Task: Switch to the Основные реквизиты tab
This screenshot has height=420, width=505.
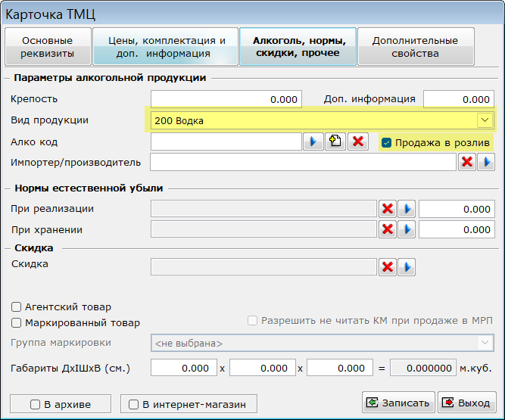Action: pos(48,47)
